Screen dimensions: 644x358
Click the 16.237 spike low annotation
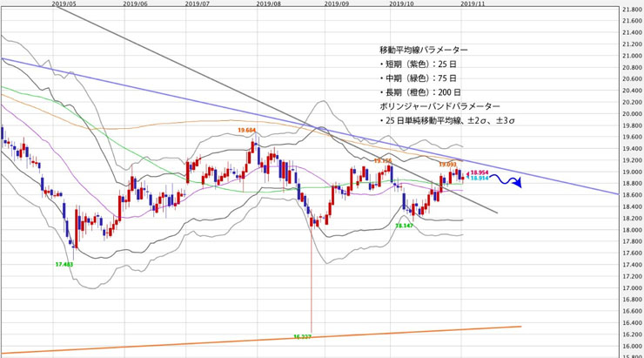point(302,336)
